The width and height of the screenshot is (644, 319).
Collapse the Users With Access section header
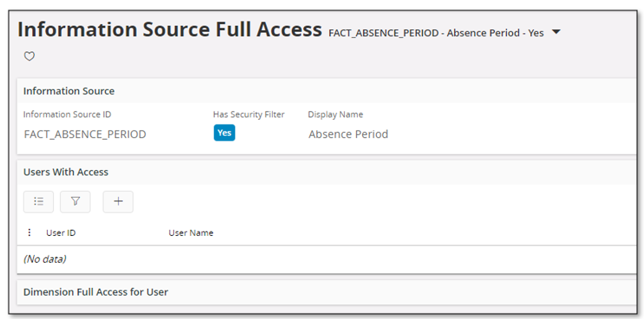click(66, 172)
